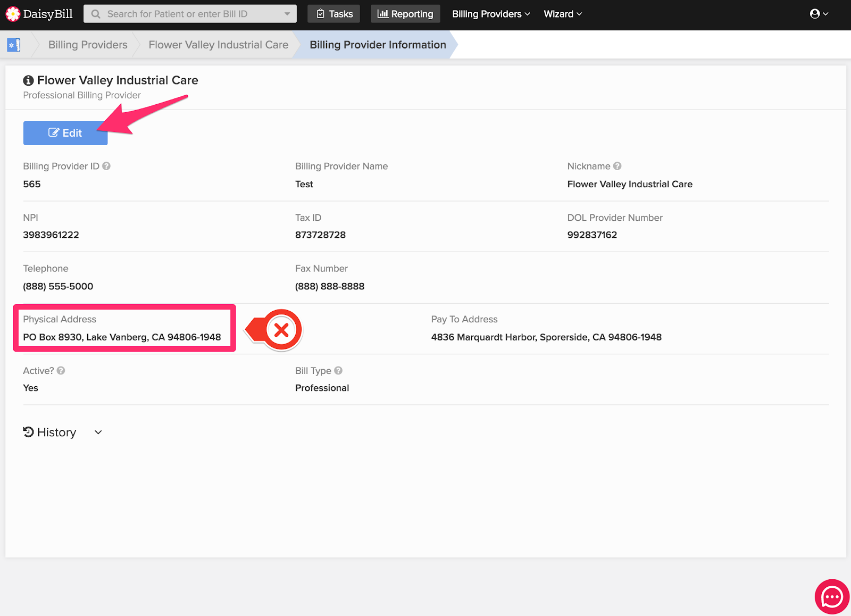Open the Reporting page
The height and width of the screenshot is (616, 851).
click(405, 14)
